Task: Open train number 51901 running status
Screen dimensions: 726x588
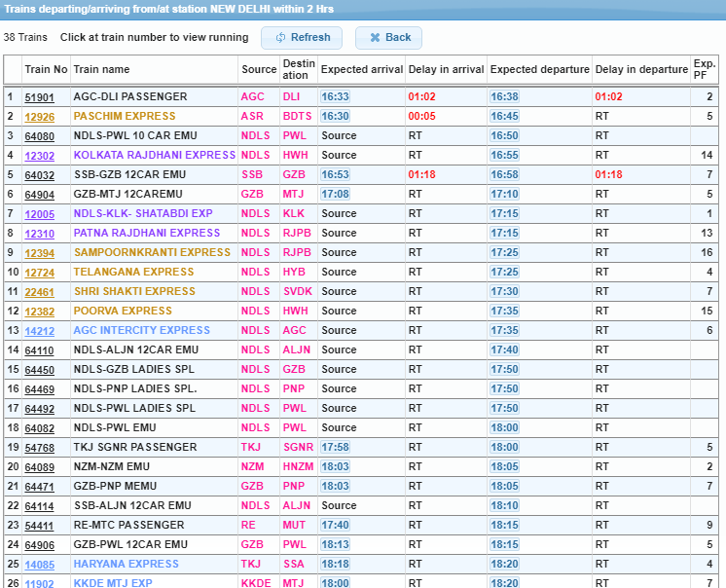Action: click(x=39, y=97)
